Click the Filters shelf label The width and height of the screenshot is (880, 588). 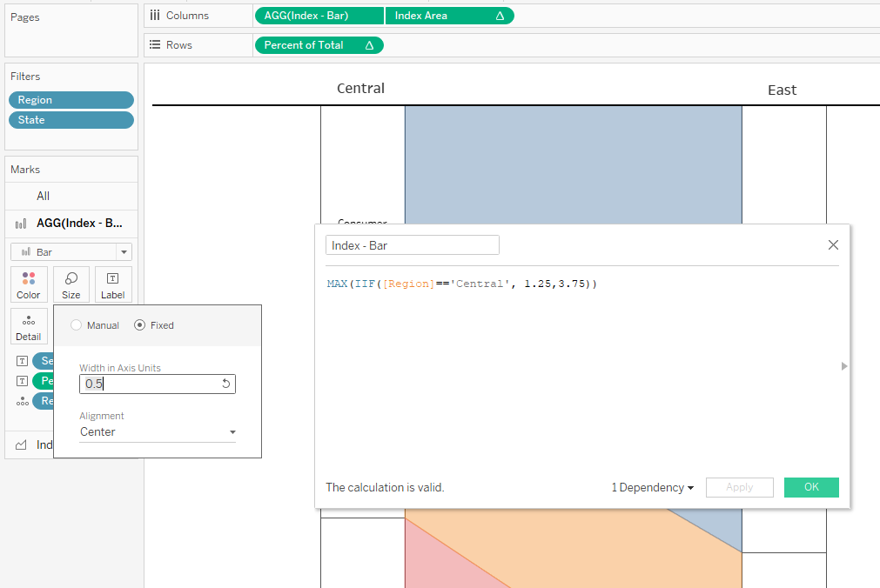tap(25, 77)
